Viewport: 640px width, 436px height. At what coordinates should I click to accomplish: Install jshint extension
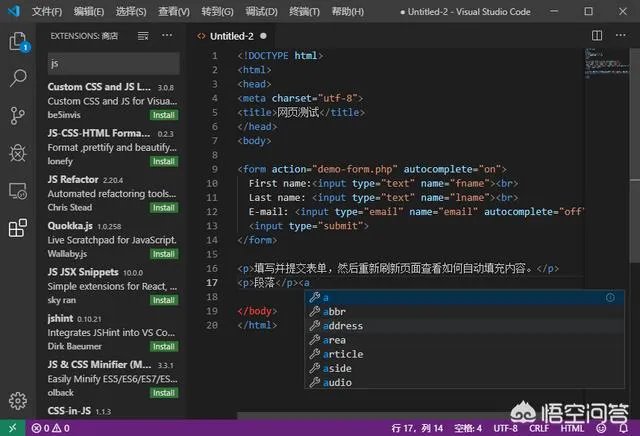[x=164, y=347]
